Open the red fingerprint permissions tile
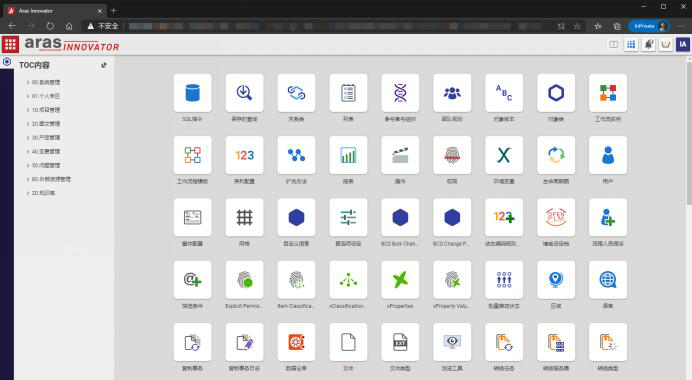This screenshot has height=380, width=692. [x=452, y=155]
